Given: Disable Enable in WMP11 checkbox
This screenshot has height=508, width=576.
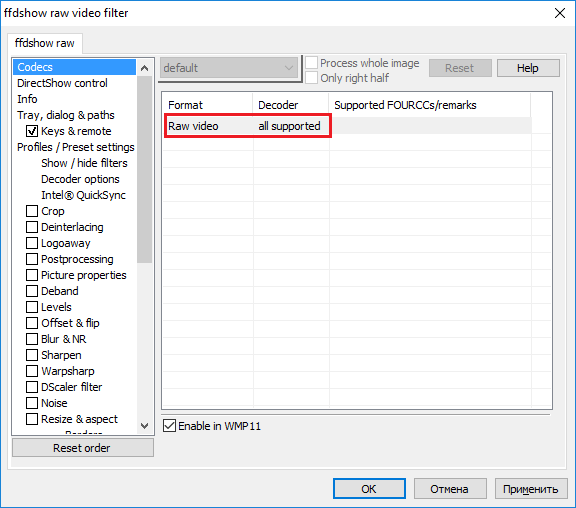Looking at the screenshot, I should 169,426.
